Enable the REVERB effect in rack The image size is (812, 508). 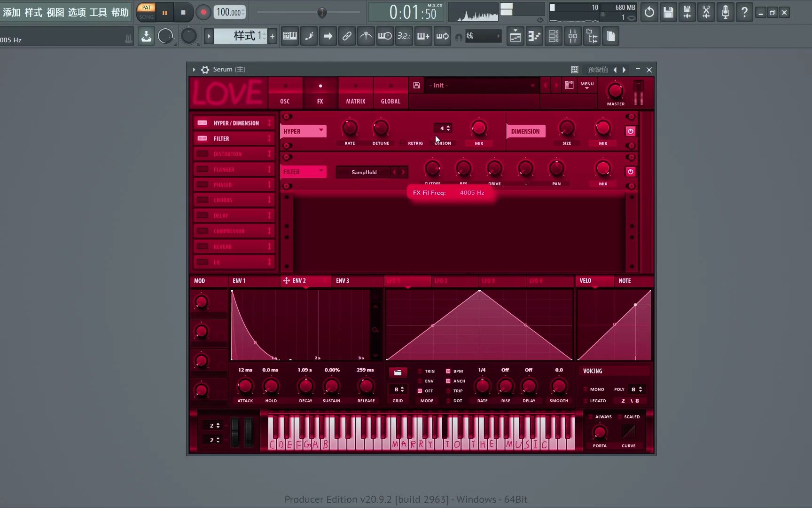tap(202, 246)
